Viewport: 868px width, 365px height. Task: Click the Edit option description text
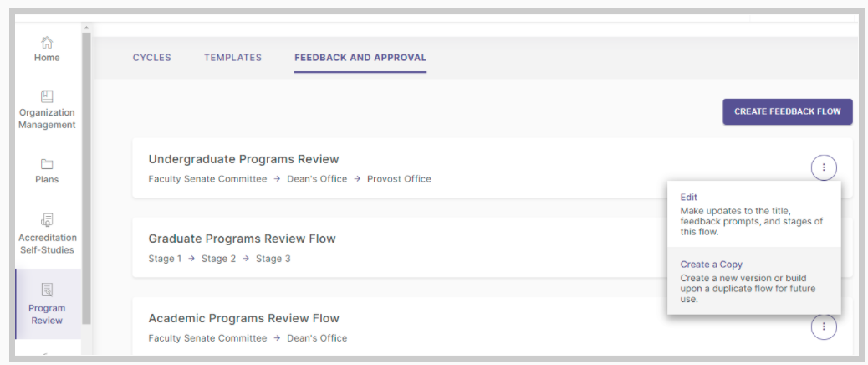point(752,222)
